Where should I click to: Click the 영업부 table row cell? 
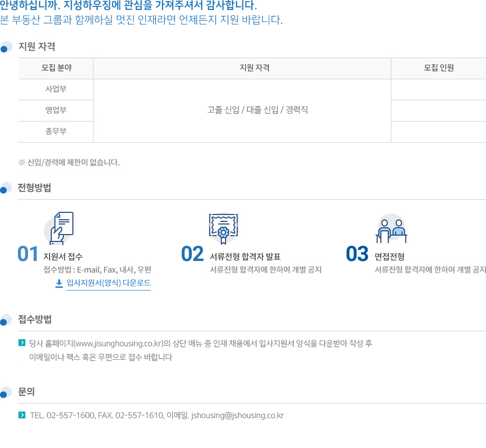coord(56,110)
